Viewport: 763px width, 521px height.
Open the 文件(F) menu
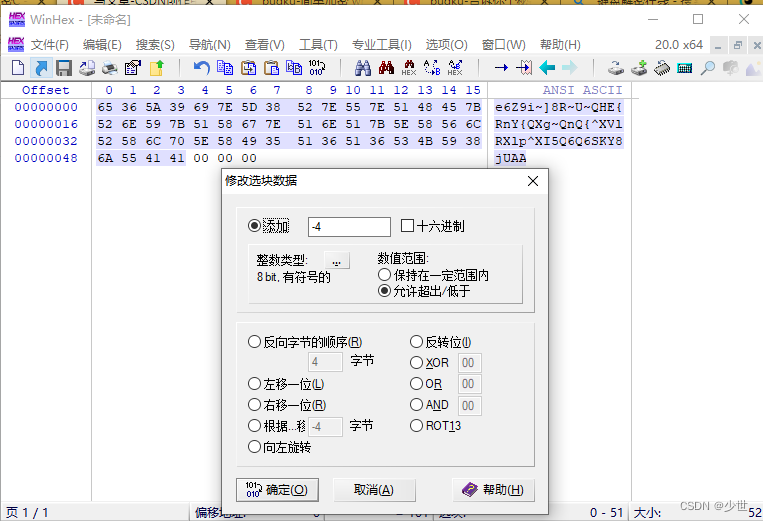point(50,45)
